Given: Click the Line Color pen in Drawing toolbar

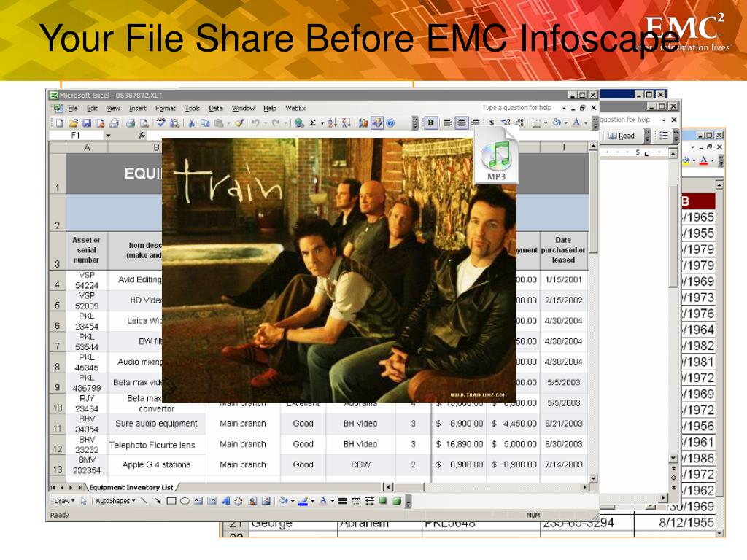Looking at the screenshot, I should (x=303, y=501).
